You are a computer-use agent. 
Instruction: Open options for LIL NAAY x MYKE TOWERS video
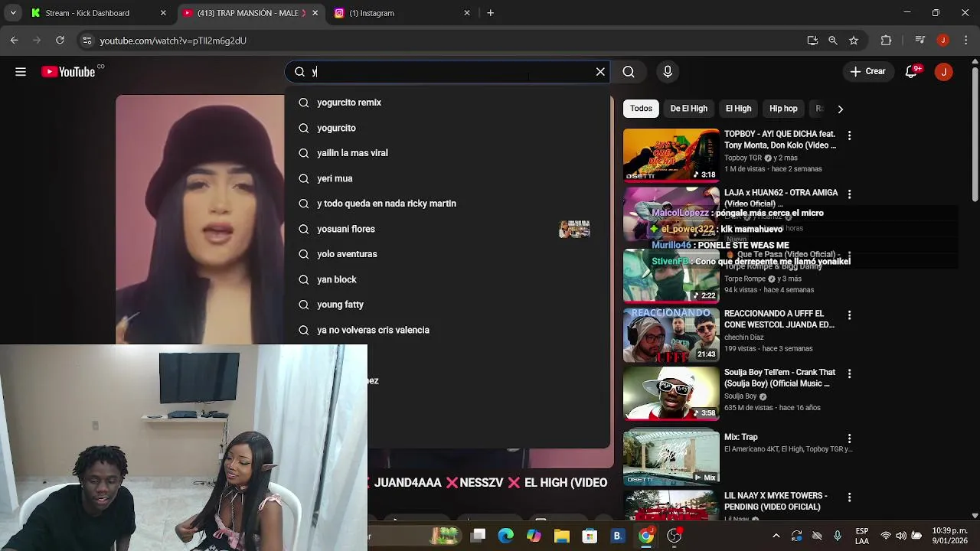849,497
